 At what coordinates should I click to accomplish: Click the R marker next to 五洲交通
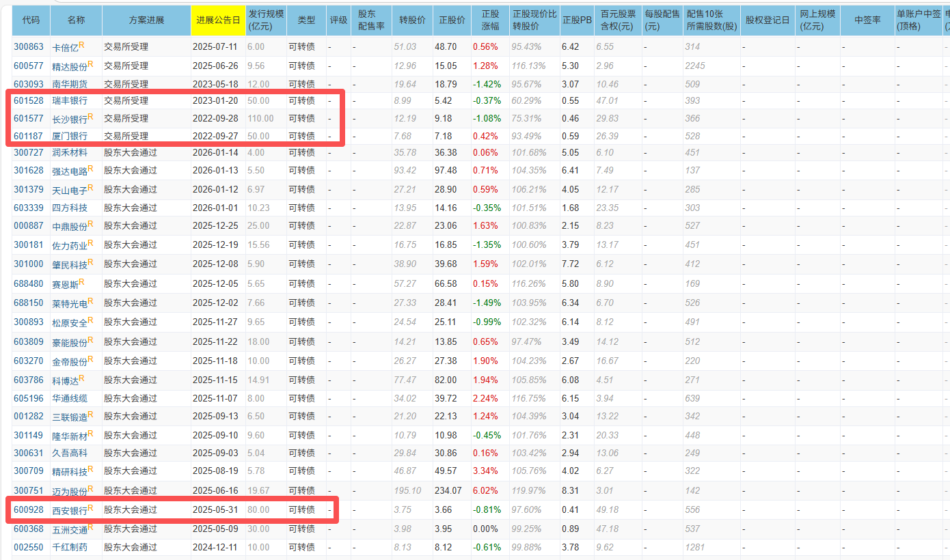pos(90,527)
